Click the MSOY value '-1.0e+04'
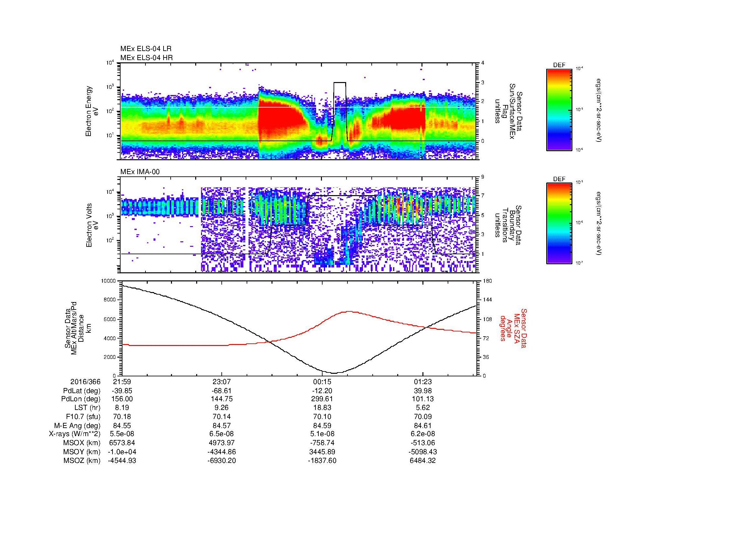This screenshot has height=534, width=756. (122, 452)
